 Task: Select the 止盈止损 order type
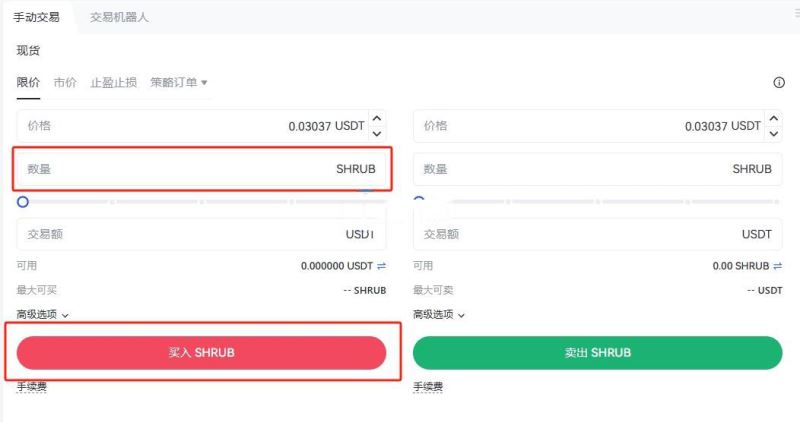(113, 83)
